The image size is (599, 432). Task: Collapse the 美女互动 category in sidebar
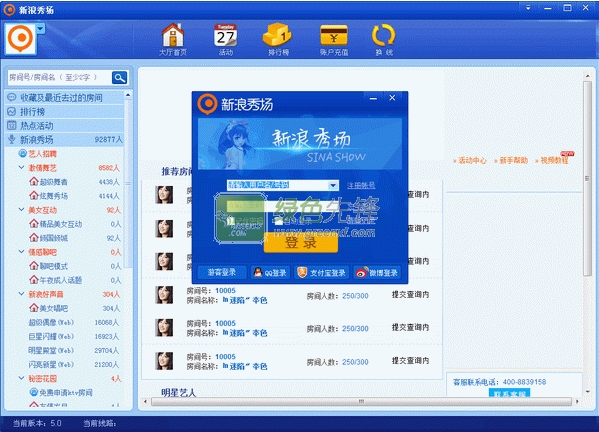click(21, 210)
